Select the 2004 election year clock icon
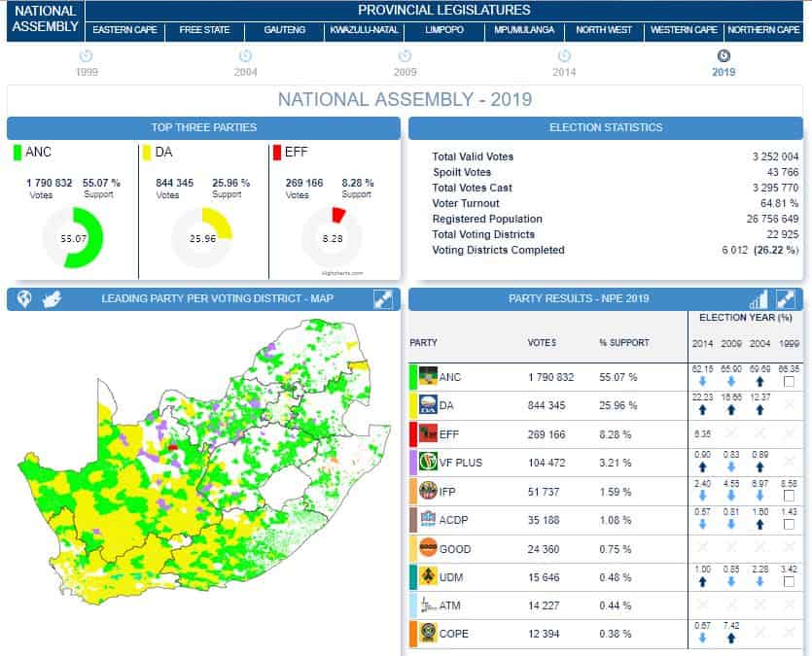 pos(245,55)
